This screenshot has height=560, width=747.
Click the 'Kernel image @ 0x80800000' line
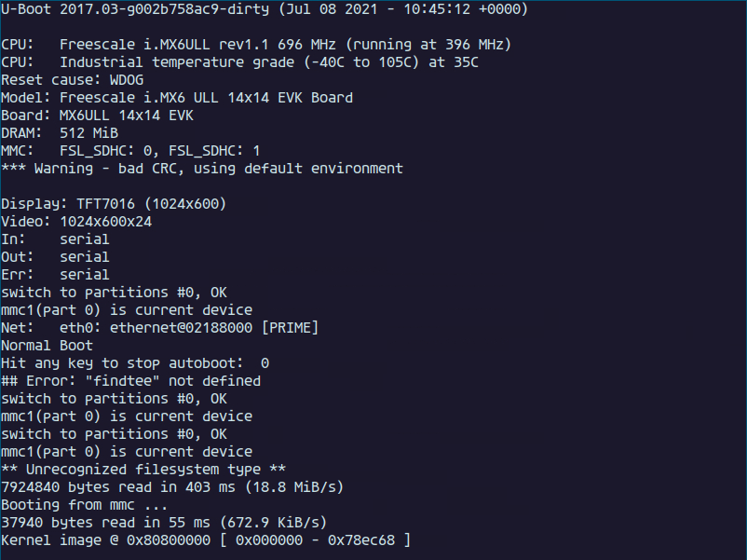206,540
